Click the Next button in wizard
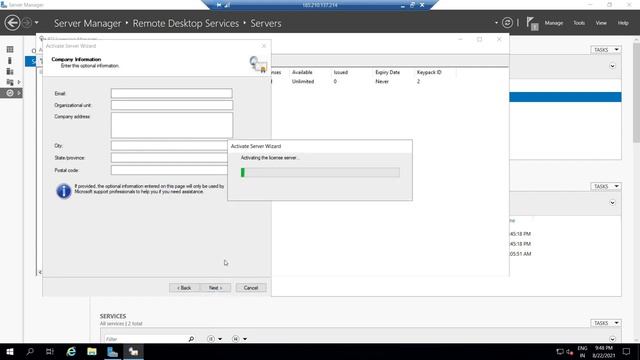Image resolution: width=640 pixels, height=360 pixels. (215, 288)
